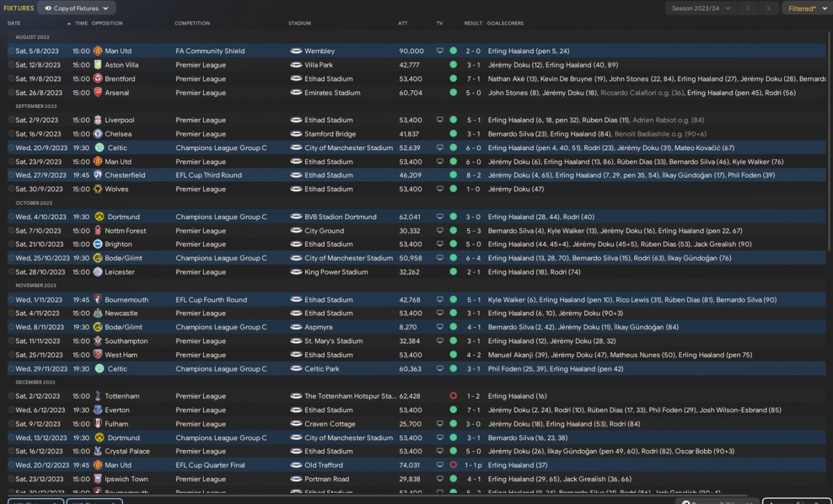Click the Arsenal club badge
Image resolution: width=833 pixels, height=504 pixels.
98,93
